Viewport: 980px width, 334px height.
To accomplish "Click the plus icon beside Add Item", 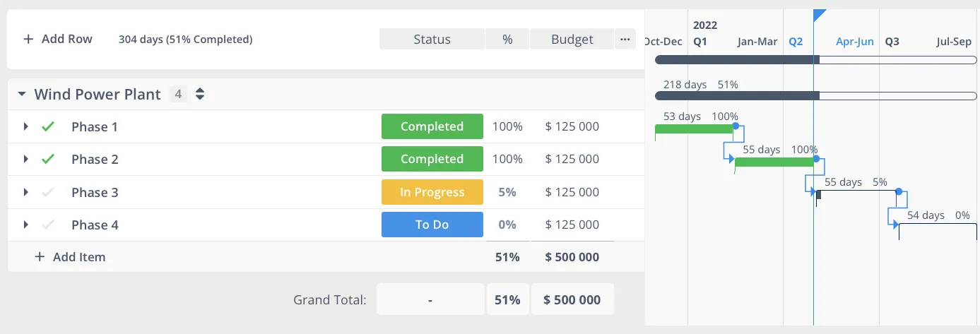I will (x=40, y=257).
